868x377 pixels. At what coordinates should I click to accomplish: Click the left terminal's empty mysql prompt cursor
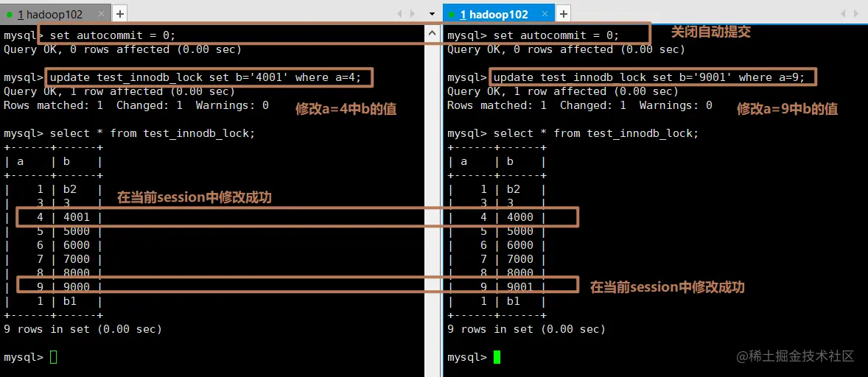[53, 357]
